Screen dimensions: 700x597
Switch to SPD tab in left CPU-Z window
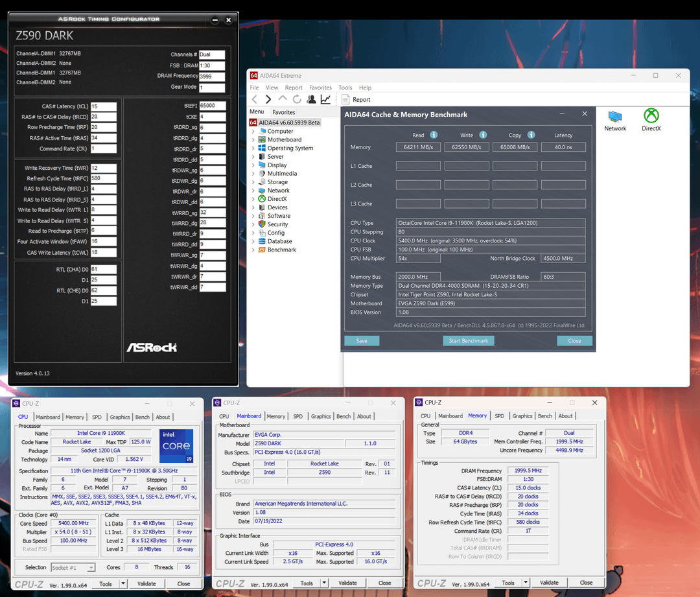[97, 417]
